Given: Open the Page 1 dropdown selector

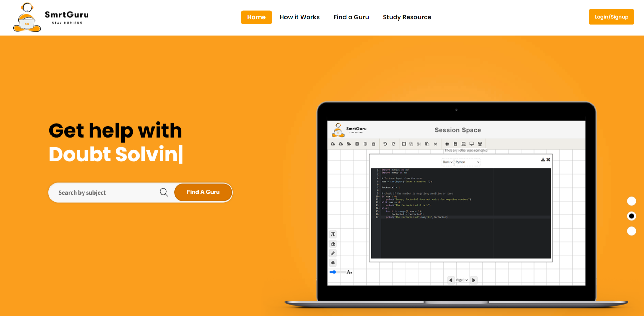Looking at the screenshot, I should tap(462, 280).
